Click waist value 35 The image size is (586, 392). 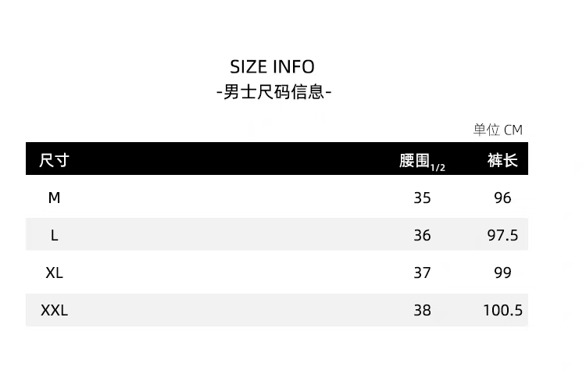pos(422,198)
